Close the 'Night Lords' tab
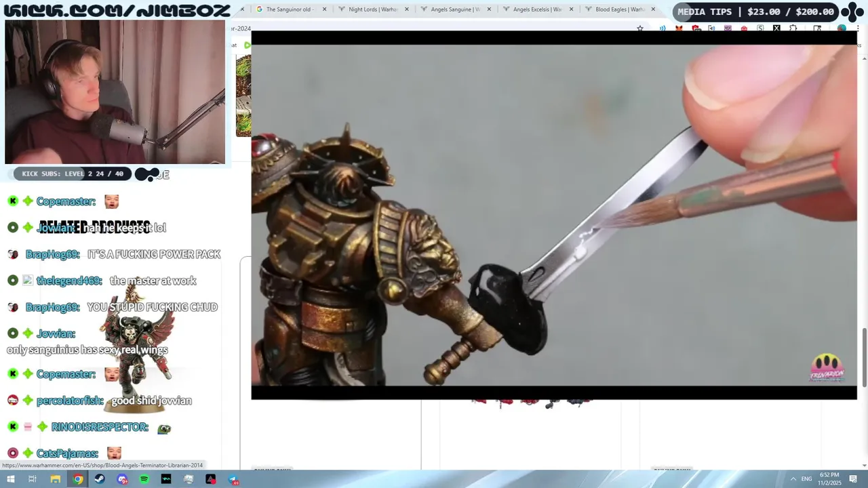Viewport: 868px width, 488px height. pos(406,9)
